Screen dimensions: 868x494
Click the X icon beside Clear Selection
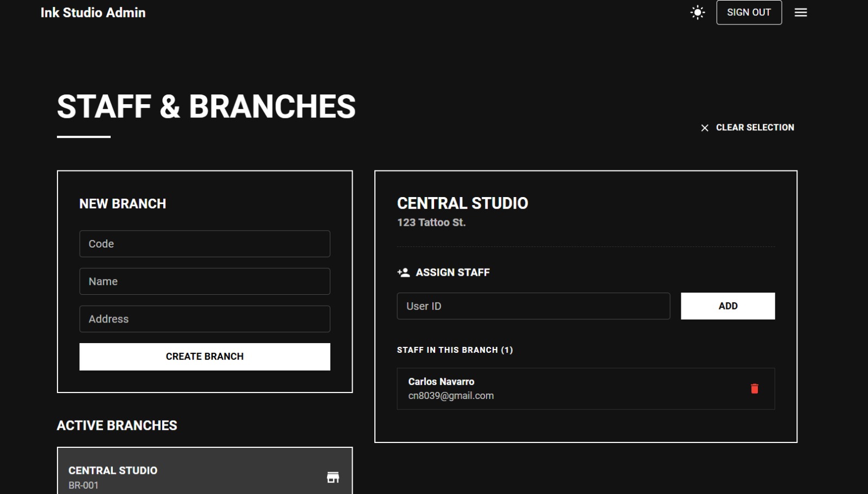705,128
